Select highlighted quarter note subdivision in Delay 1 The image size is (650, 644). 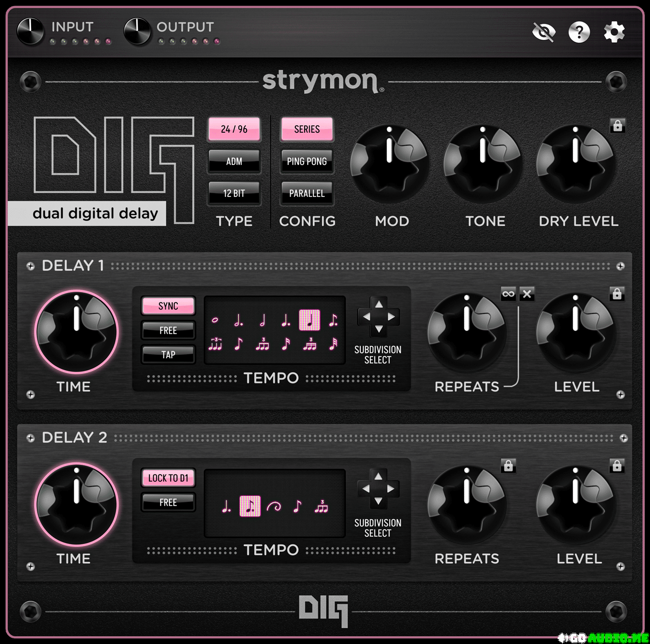tap(310, 320)
